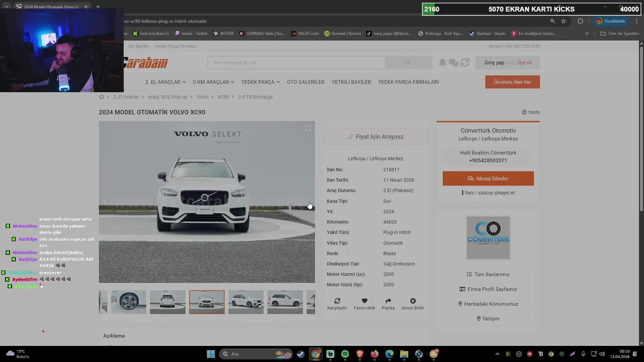Open the YETKİLİ BAYİLER menu item
Viewport: 644px width, 362px height.
351,82
